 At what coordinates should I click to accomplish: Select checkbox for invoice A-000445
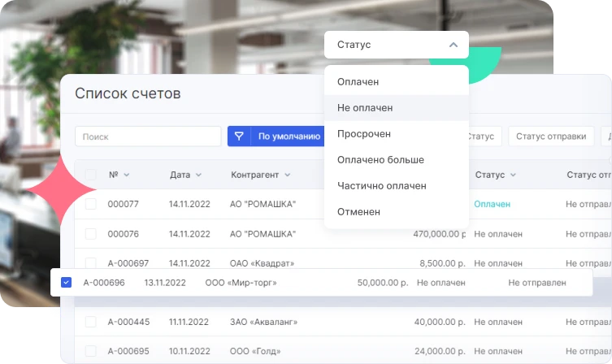point(91,322)
